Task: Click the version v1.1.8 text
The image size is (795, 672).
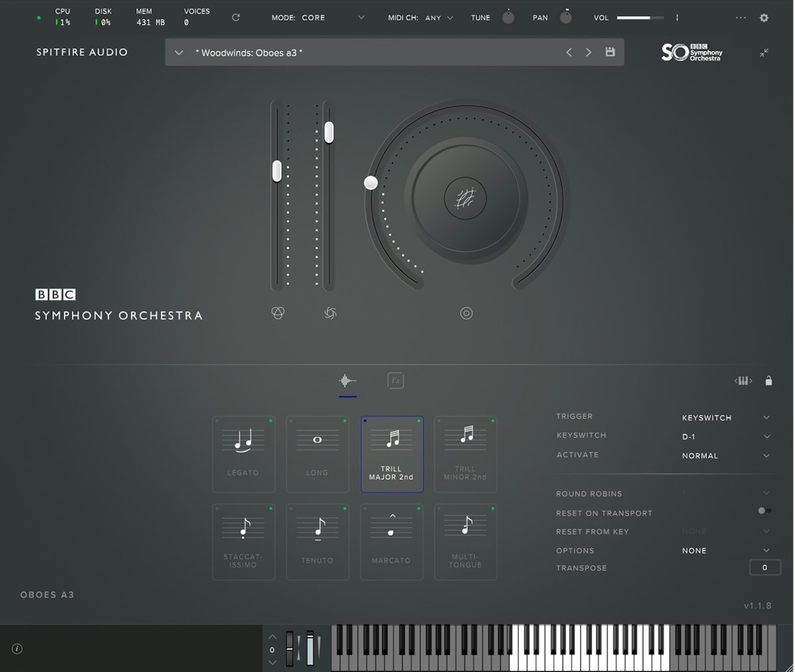Action: pyautogui.click(x=757, y=606)
